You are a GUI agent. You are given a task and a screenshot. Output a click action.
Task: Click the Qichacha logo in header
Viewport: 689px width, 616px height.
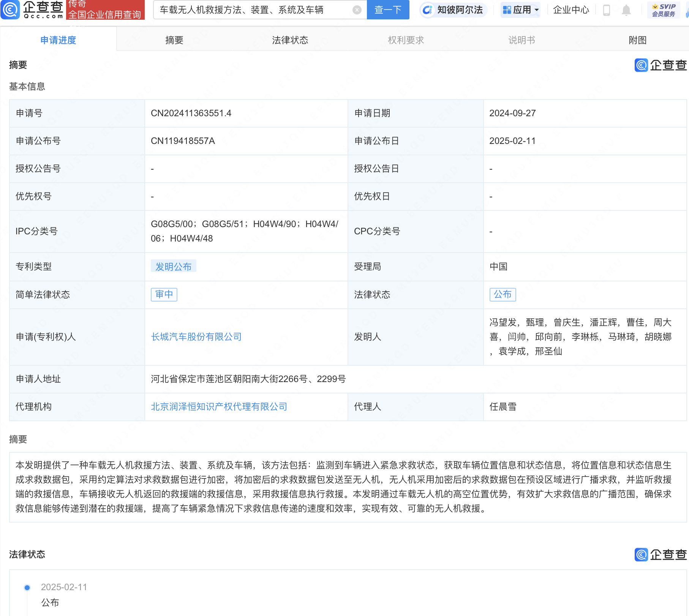(x=32, y=9)
